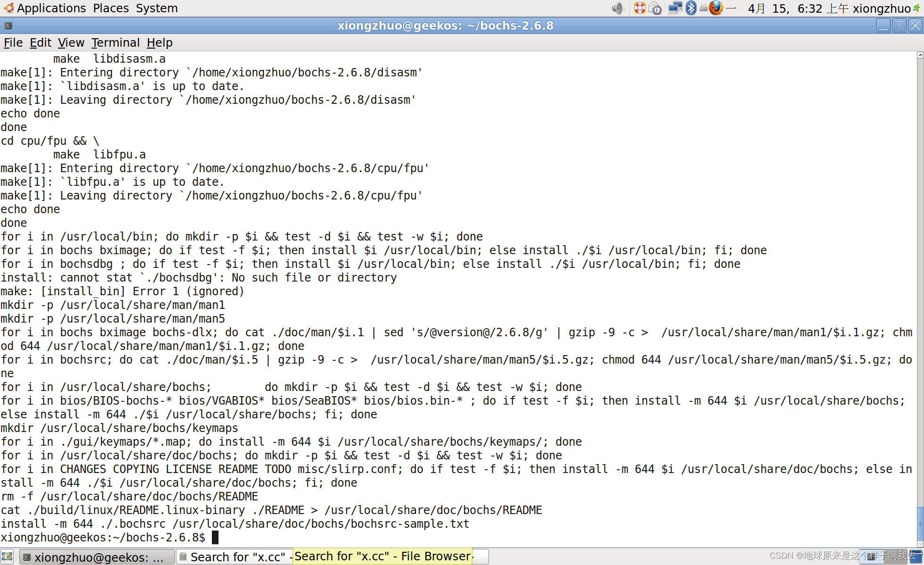
Task: Click the keyboard input method icon
Action: (703, 8)
